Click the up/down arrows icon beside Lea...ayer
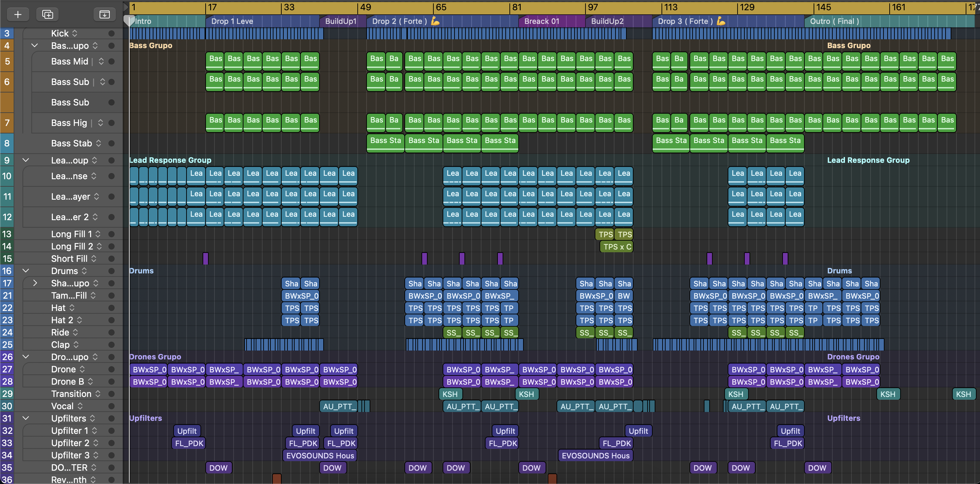This screenshot has height=484, width=980. pos(96,197)
